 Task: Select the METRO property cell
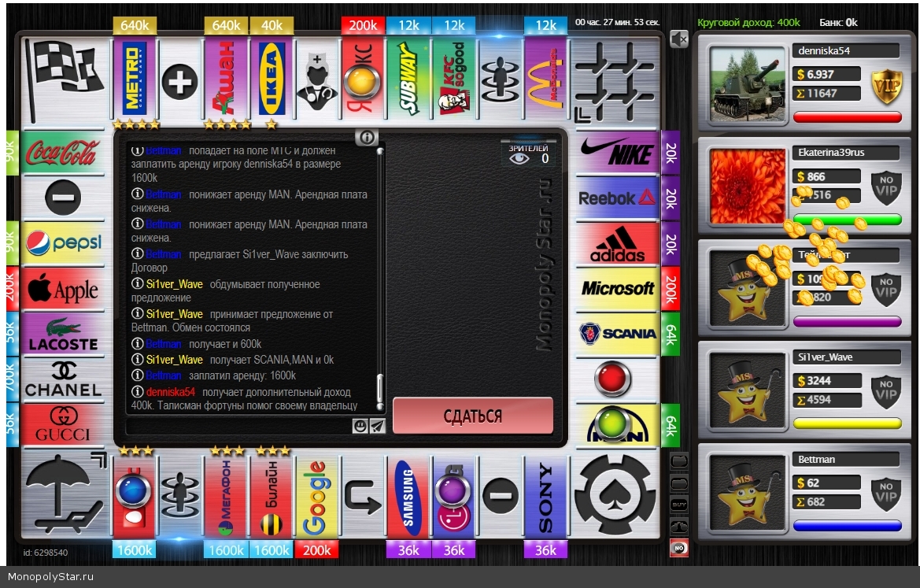point(135,79)
